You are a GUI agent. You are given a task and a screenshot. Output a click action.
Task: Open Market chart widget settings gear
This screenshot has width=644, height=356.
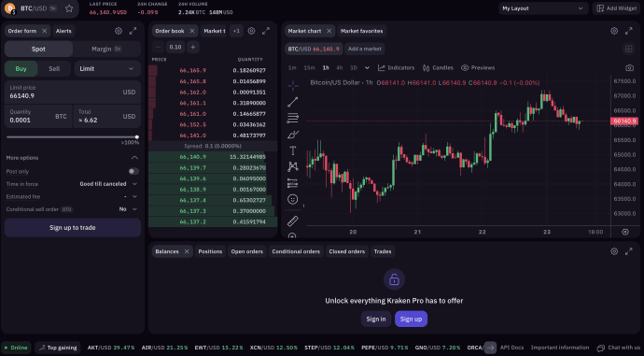point(614,31)
